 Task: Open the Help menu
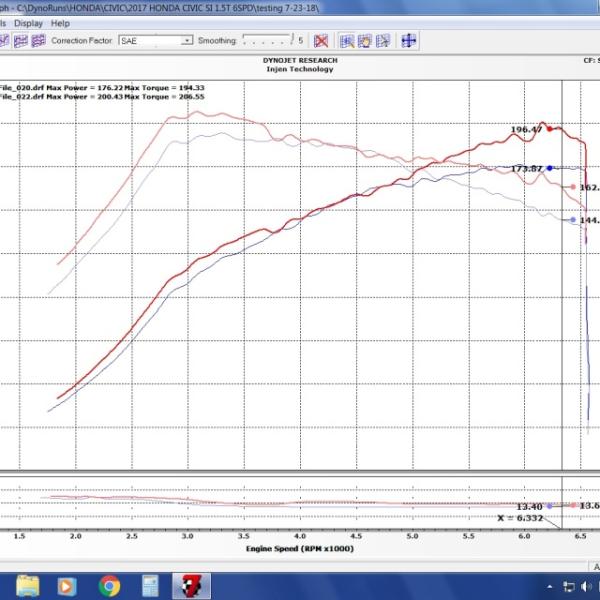(60, 23)
